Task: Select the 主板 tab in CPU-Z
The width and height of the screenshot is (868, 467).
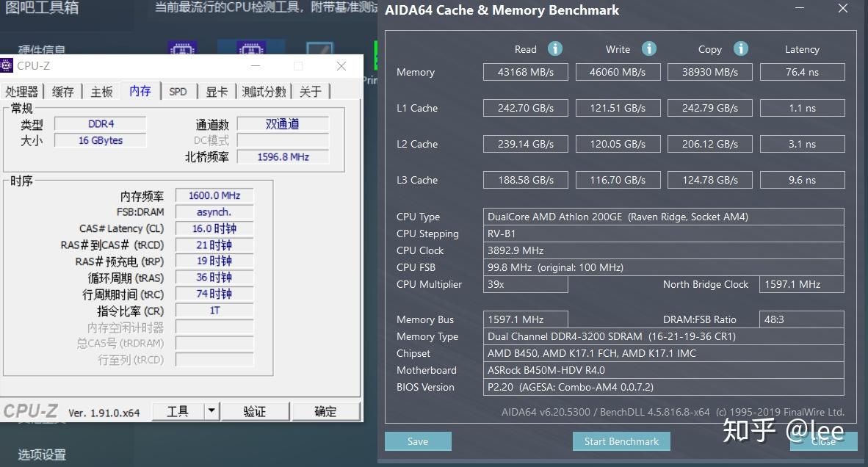Action: coord(101,91)
